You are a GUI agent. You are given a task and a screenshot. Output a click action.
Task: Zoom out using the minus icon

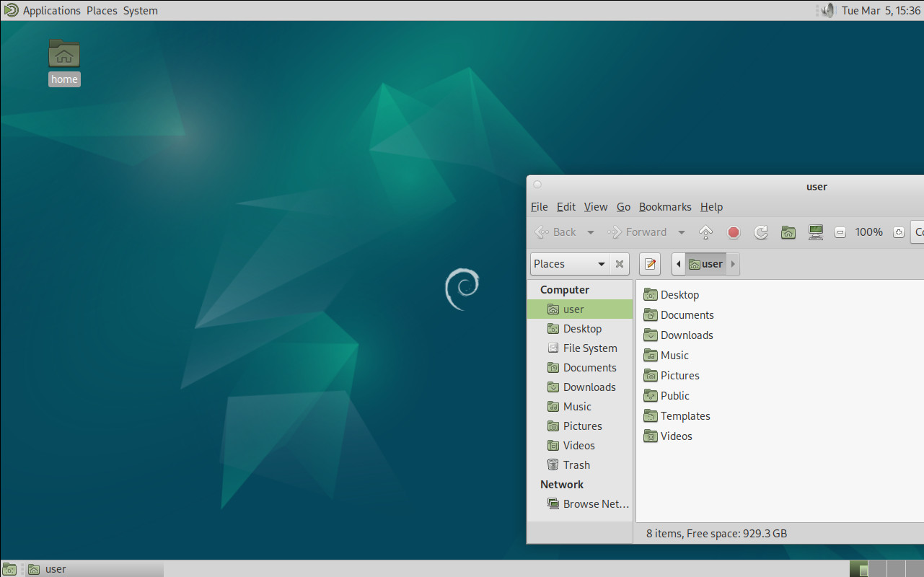coord(840,232)
